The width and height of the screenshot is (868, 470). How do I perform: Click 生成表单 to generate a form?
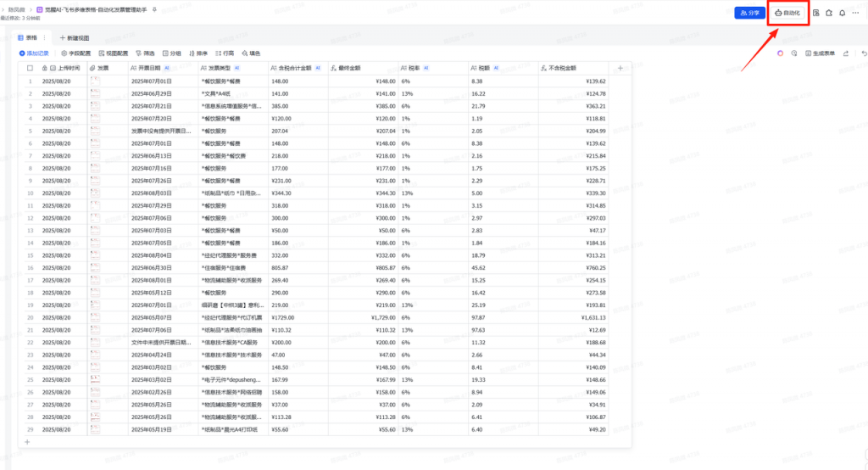[x=821, y=53]
